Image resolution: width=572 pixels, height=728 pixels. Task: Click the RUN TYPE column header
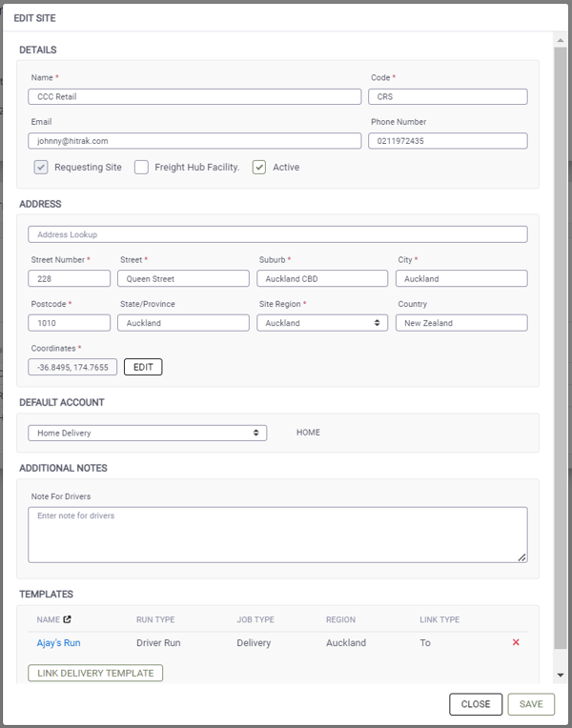tap(155, 619)
